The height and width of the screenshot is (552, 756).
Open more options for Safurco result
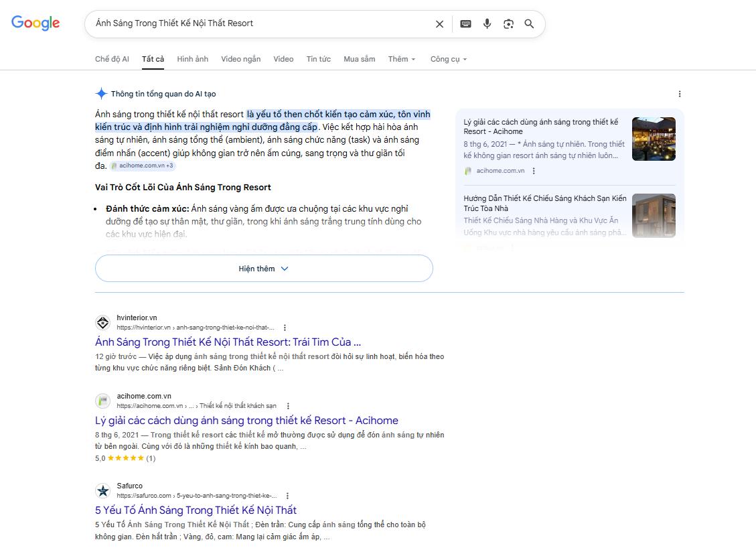[288, 496]
